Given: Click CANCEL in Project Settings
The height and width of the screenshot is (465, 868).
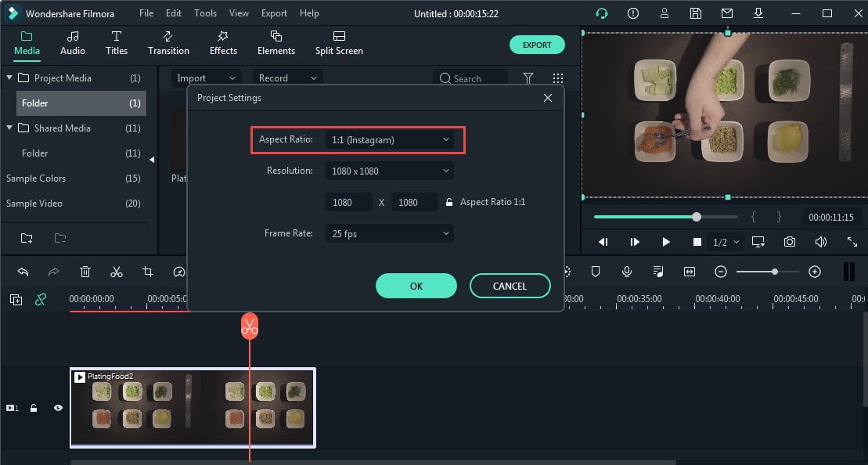Looking at the screenshot, I should coord(510,286).
